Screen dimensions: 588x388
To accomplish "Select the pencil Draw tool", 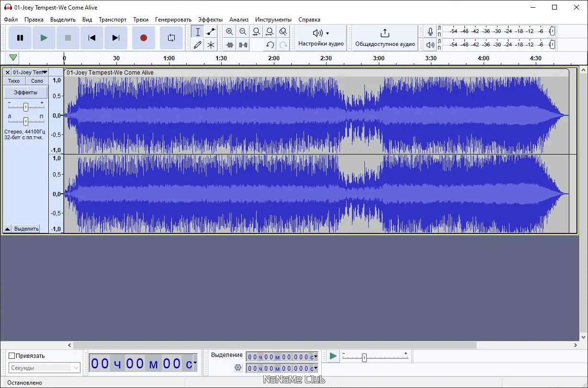I will [198, 45].
